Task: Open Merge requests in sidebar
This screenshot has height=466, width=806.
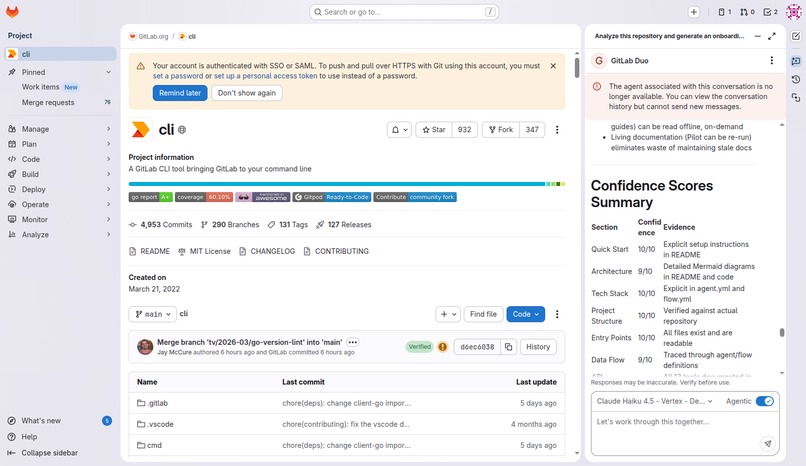Action: (60, 103)
